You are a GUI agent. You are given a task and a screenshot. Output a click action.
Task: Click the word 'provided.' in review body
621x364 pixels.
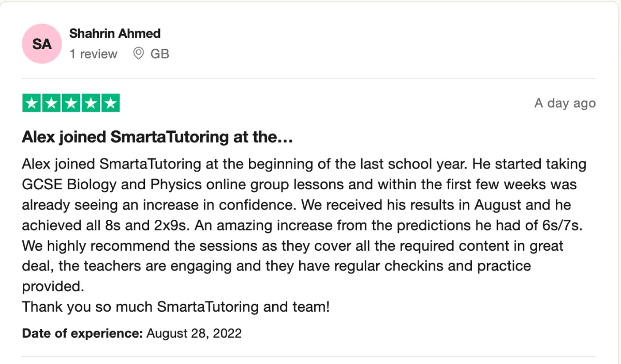(x=52, y=286)
